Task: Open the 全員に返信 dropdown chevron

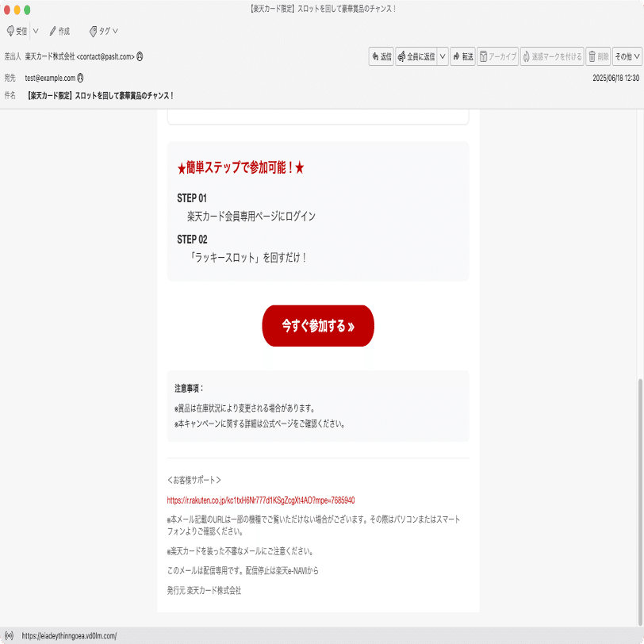Action: (443, 56)
